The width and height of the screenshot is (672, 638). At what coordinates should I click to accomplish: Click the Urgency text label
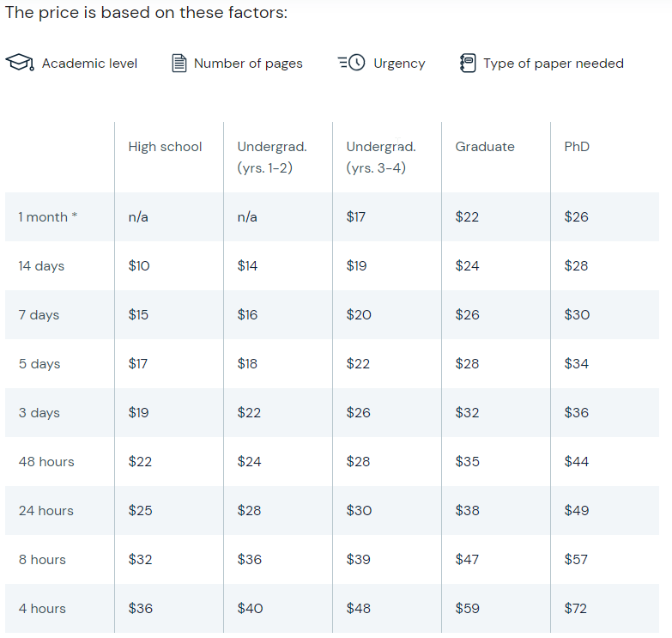(399, 64)
